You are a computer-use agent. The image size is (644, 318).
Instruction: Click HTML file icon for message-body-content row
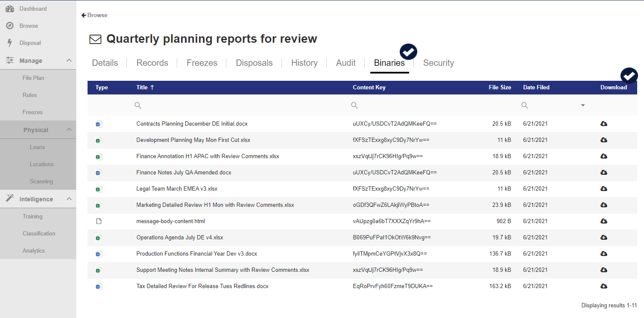tap(99, 221)
